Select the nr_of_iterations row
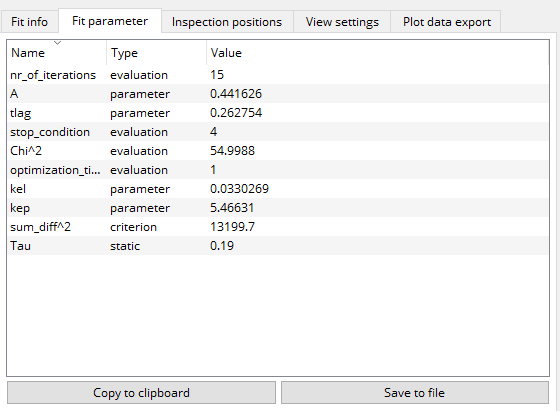 pos(278,75)
